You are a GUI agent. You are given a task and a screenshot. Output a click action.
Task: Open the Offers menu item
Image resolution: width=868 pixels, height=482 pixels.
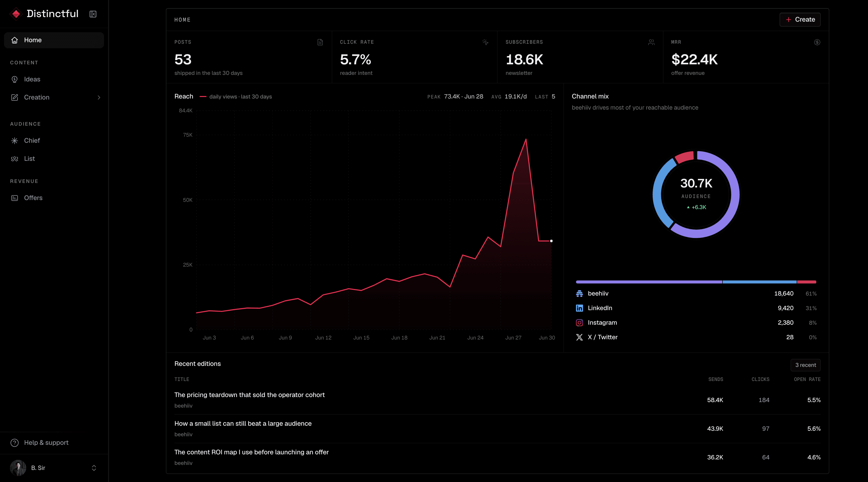54,198
